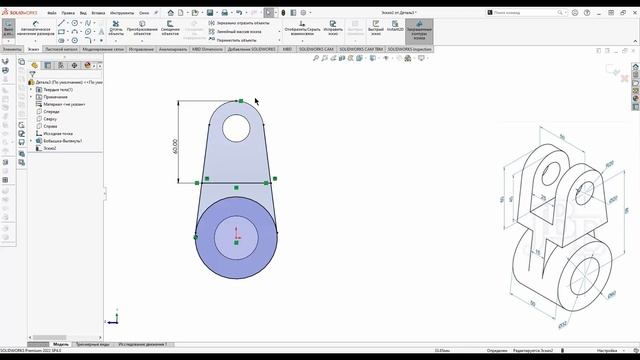Click Linear Sketch Pattern command
This screenshot has height=360, width=640.
click(235, 32)
